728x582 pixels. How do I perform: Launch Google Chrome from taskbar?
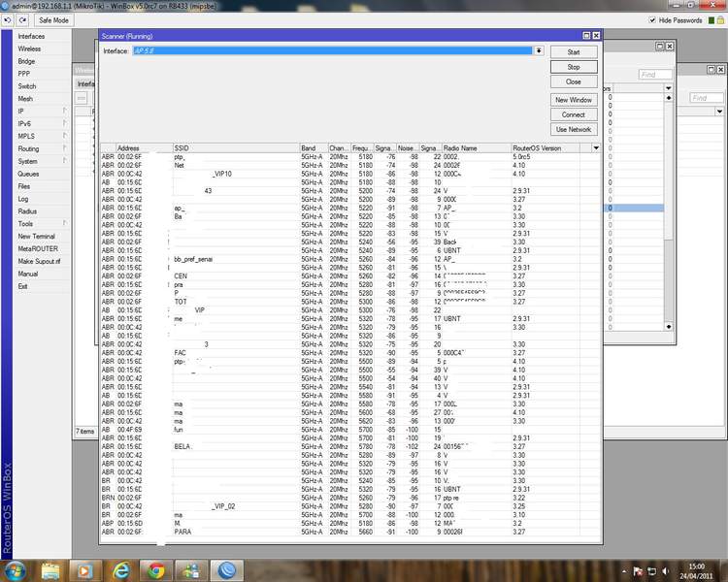pos(156,570)
